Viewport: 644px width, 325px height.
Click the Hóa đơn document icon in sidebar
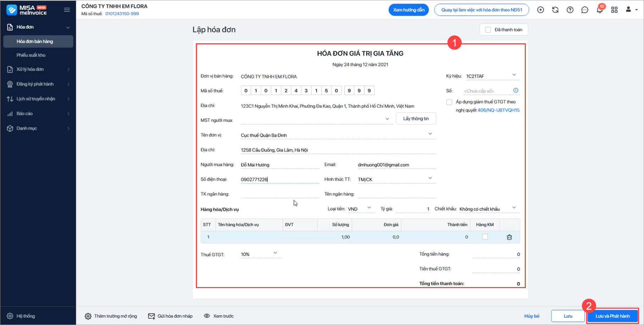tap(10, 27)
